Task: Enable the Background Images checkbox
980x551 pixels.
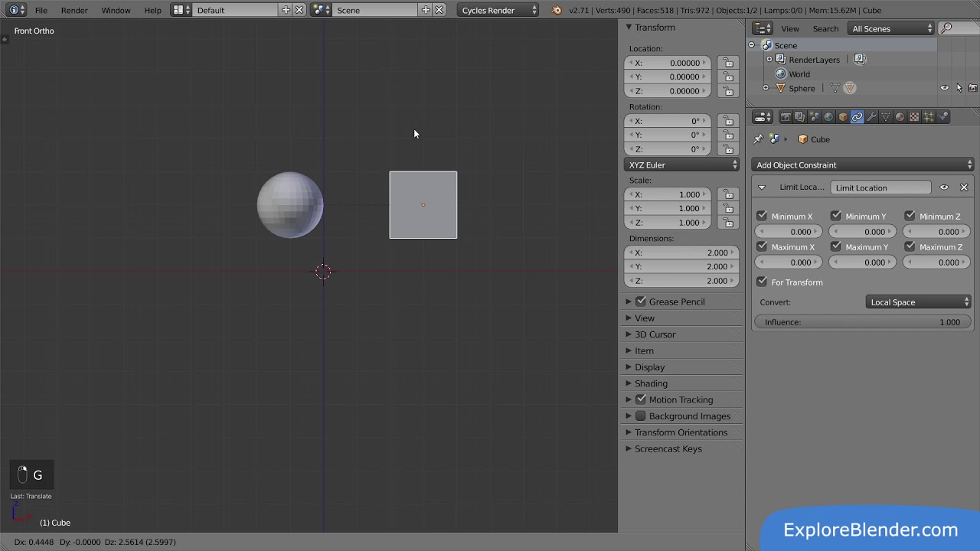Action: pyautogui.click(x=641, y=416)
